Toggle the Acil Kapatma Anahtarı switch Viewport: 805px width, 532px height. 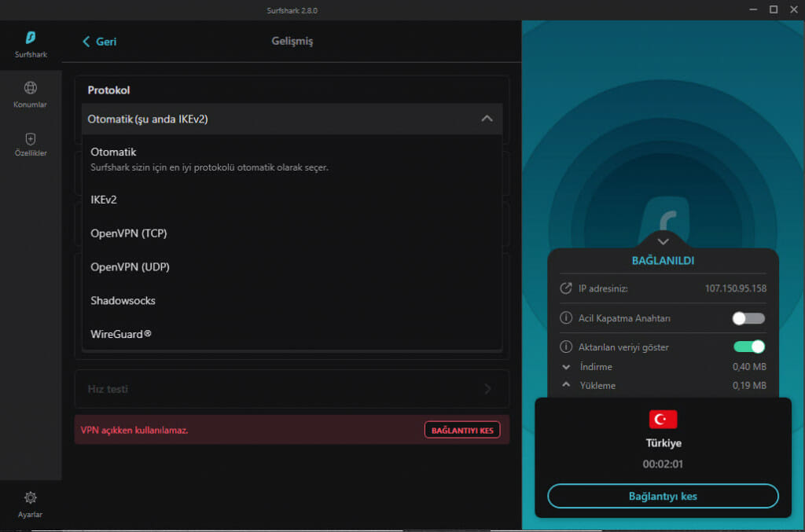tap(748, 318)
